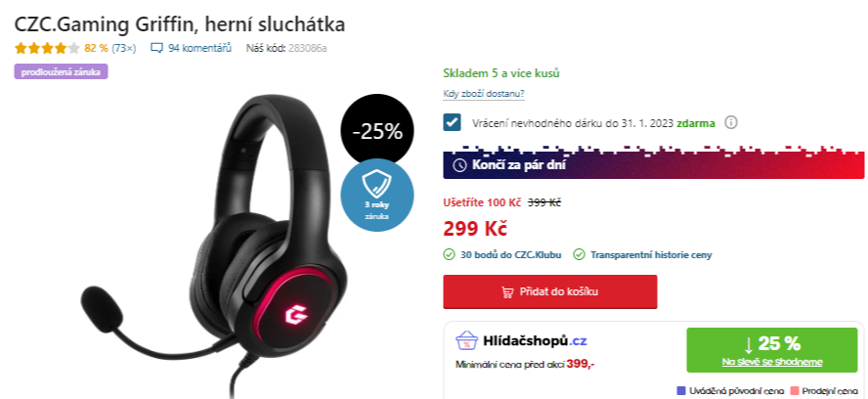
Task: Toggle the Prodejní cena legend square
Action: (795, 391)
